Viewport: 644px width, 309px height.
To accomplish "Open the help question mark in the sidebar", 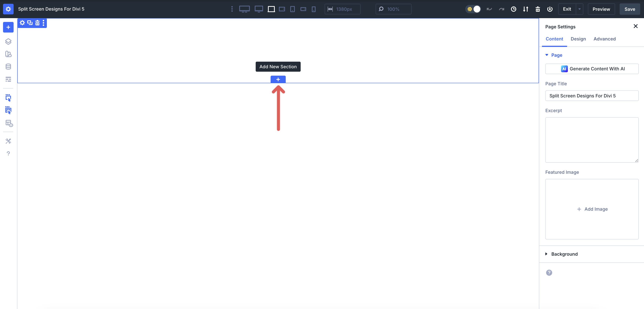I will (x=8, y=153).
